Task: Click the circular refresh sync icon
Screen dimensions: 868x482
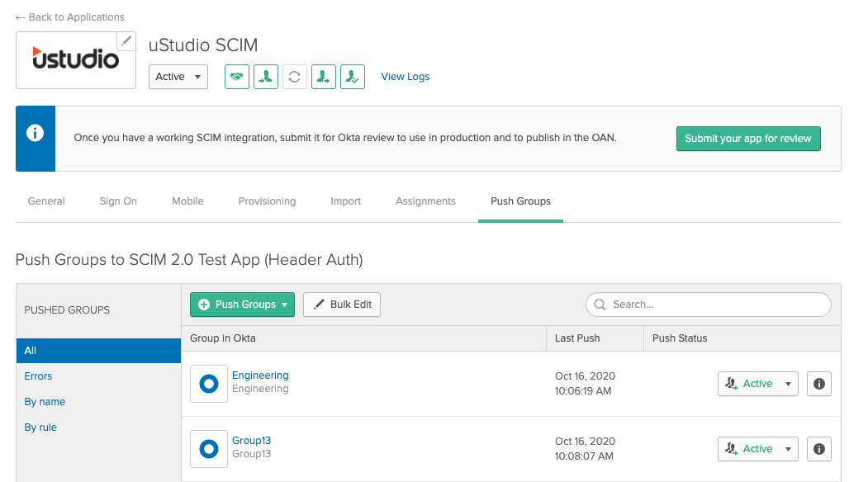Action: pos(295,77)
